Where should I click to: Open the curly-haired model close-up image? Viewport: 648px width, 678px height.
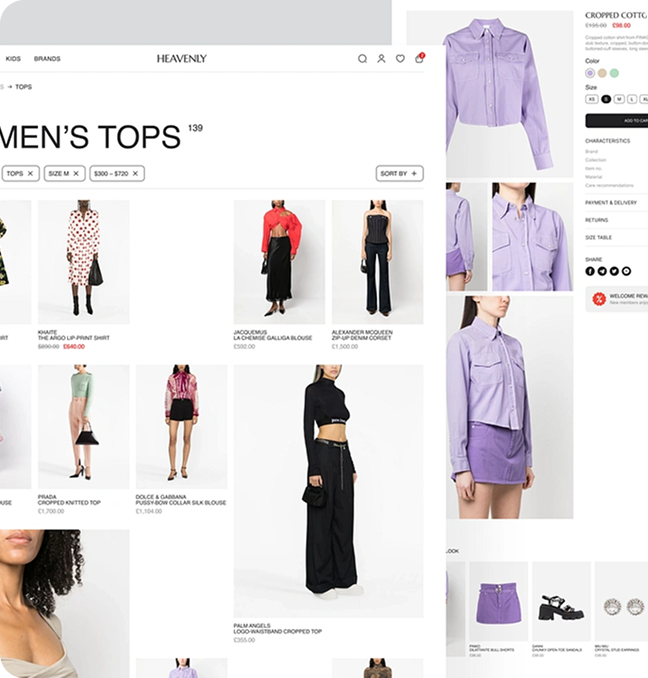(65, 603)
